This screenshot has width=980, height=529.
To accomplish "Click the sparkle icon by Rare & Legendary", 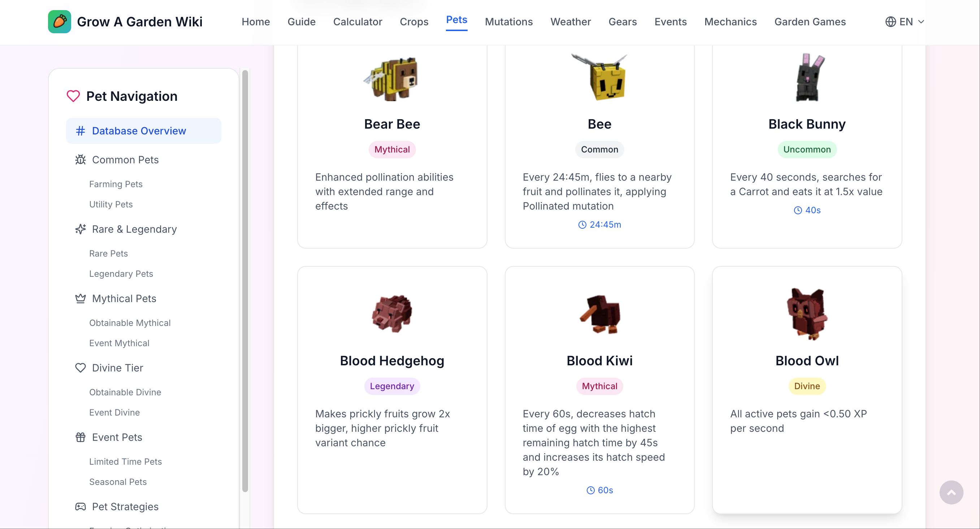I will coord(80,229).
